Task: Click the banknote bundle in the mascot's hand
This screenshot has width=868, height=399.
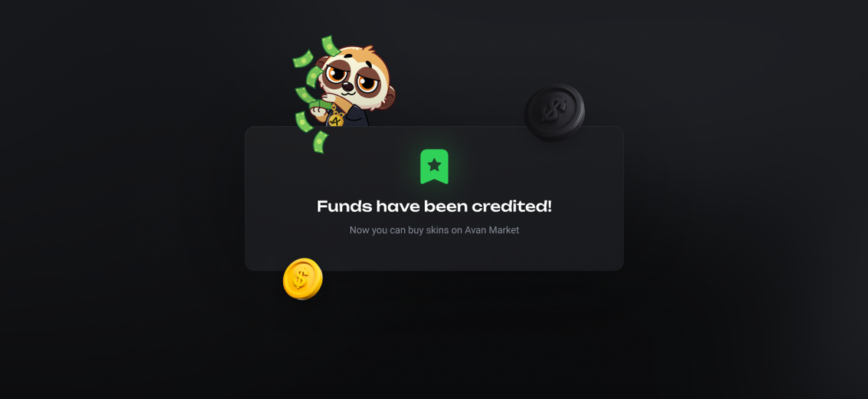Action: pyautogui.click(x=319, y=105)
